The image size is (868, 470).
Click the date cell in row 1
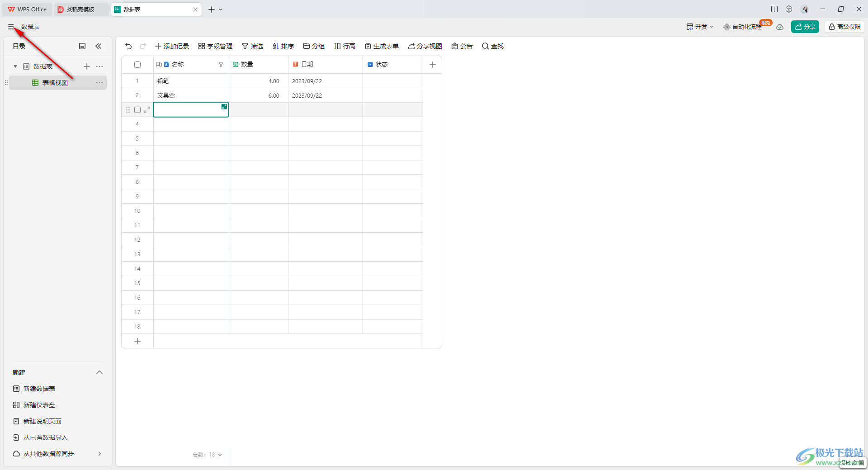coord(325,81)
